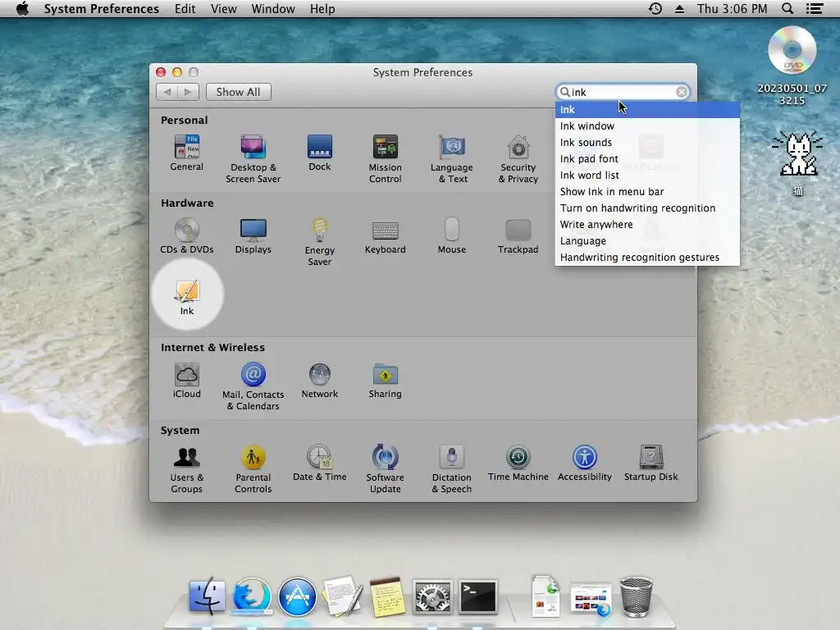The height and width of the screenshot is (630, 840).
Task: Go forward with the right arrow button
Action: coord(188,92)
